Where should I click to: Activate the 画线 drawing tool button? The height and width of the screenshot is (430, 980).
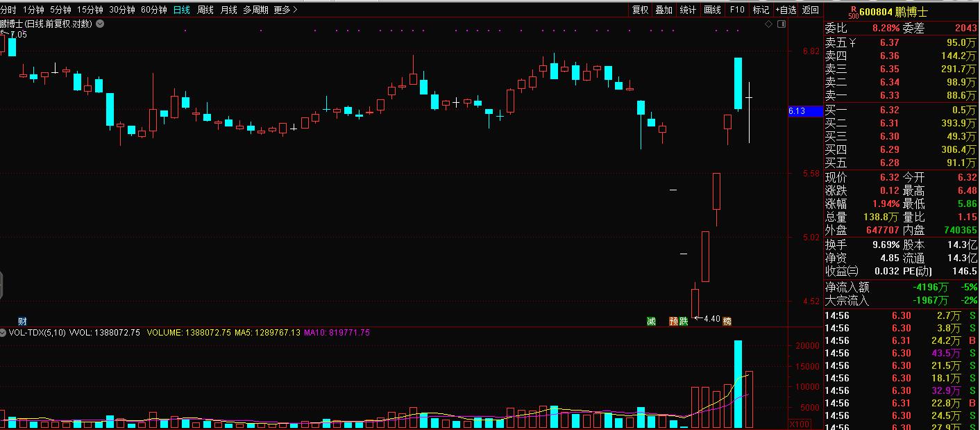[712, 10]
